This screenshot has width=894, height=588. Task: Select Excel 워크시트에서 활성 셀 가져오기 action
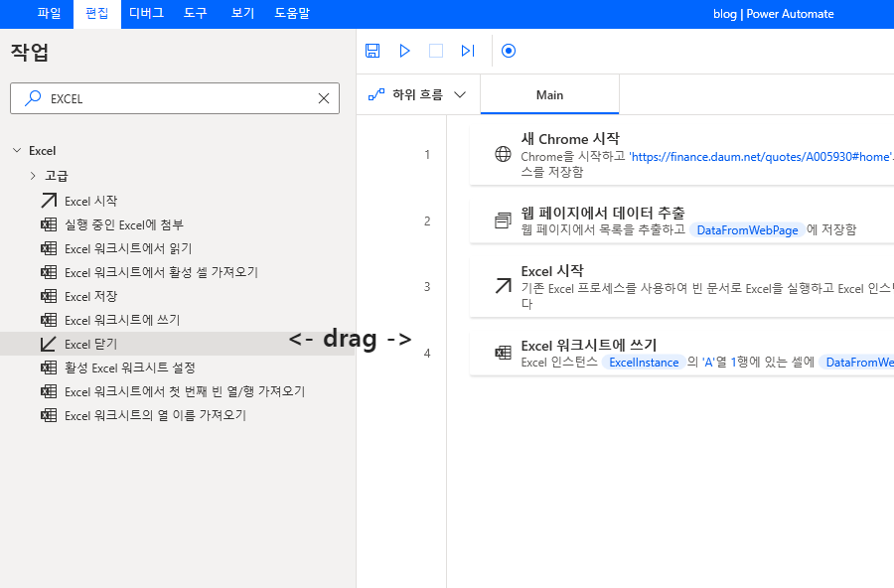pyautogui.click(x=161, y=272)
